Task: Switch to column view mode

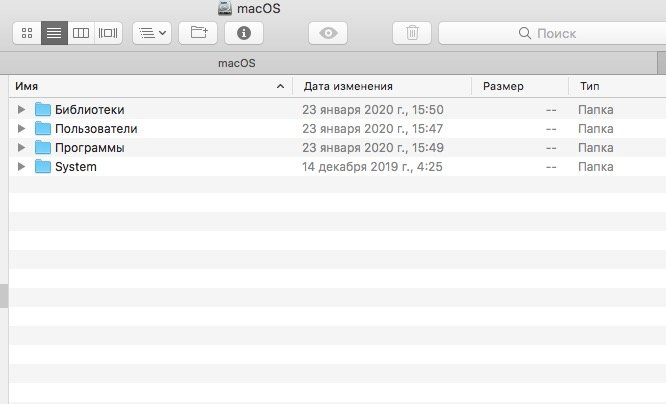Action: (x=81, y=33)
